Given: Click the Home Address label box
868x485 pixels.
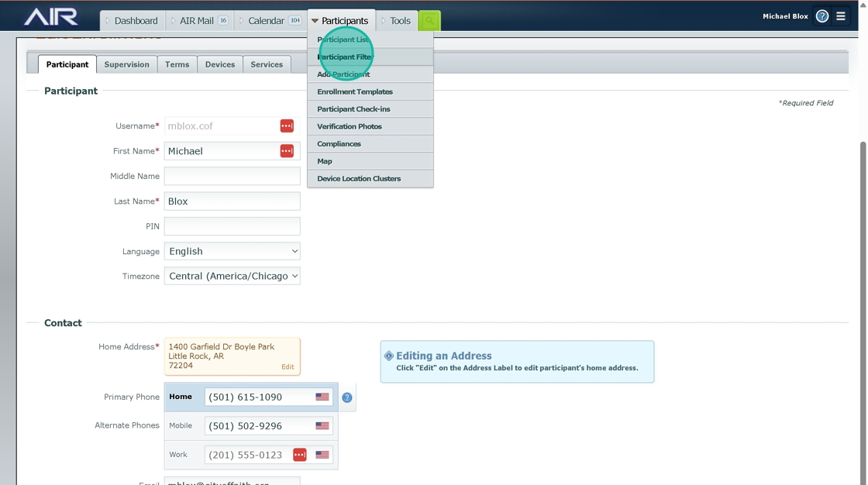Looking at the screenshot, I should [x=232, y=356].
